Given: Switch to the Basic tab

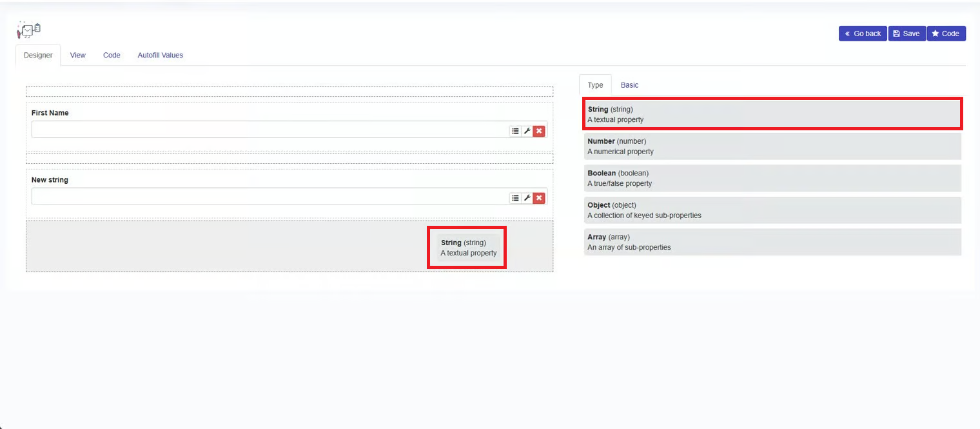Looking at the screenshot, I should [x=629, y=85].
